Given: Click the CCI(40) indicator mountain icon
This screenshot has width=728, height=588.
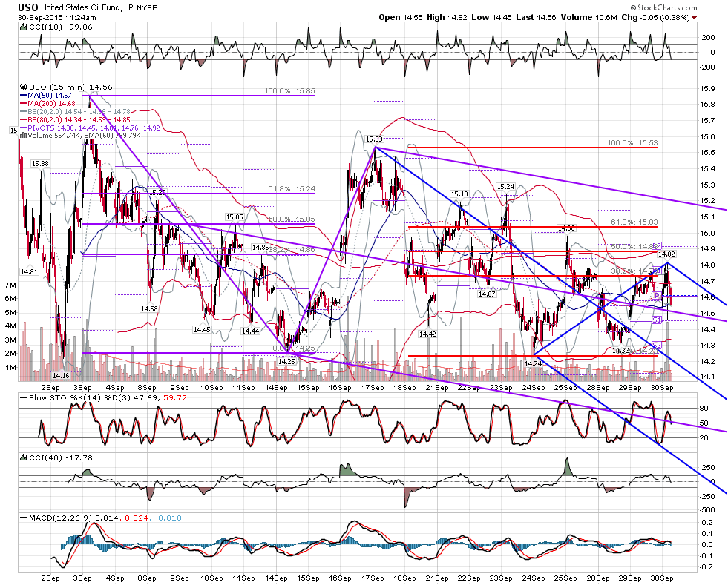Looking at the screenshot, I should [23, 457].
